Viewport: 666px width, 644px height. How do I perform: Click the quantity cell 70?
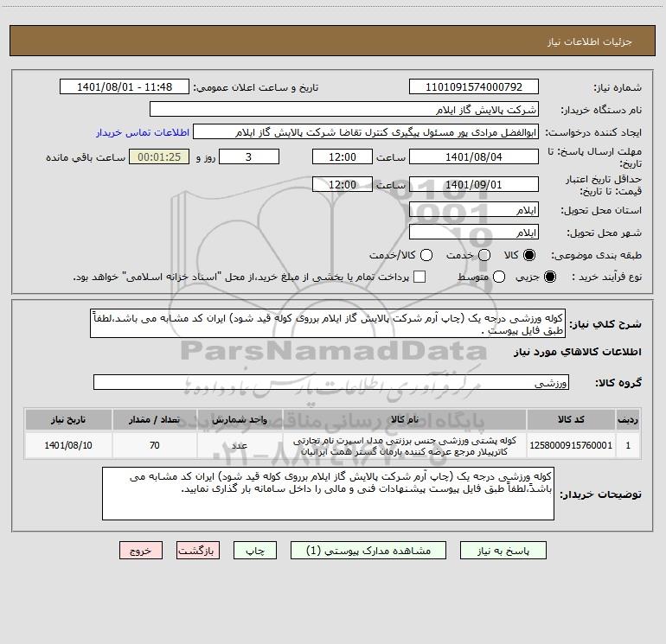[x=155, y=445]
